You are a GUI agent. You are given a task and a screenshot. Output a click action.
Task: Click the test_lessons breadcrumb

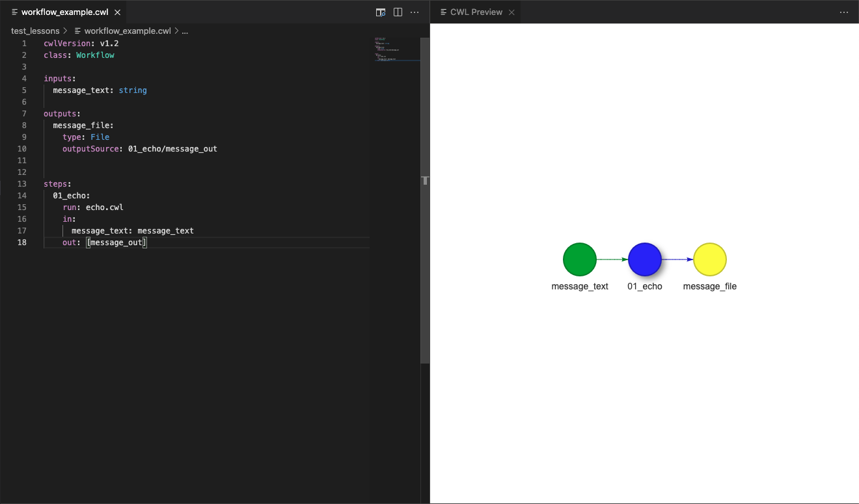(35, 31)
